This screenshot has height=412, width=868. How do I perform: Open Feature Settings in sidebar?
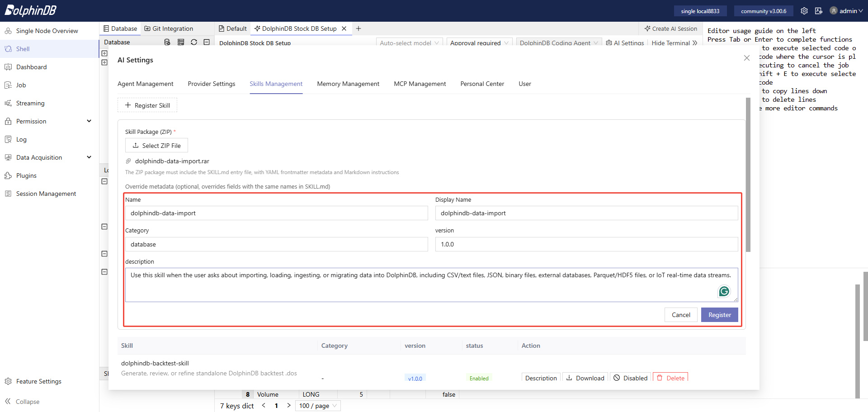[50, 381]
